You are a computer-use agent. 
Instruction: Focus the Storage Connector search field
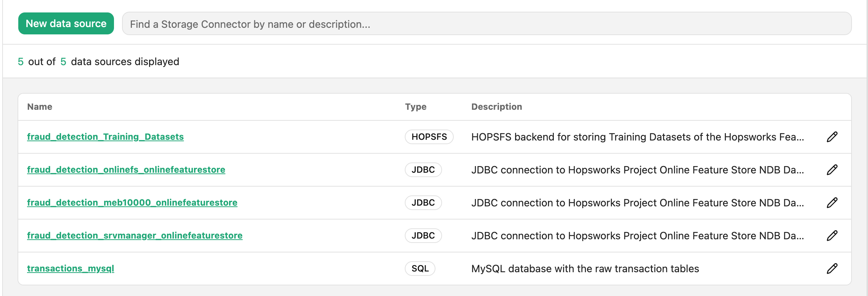[x=487, y=24]
